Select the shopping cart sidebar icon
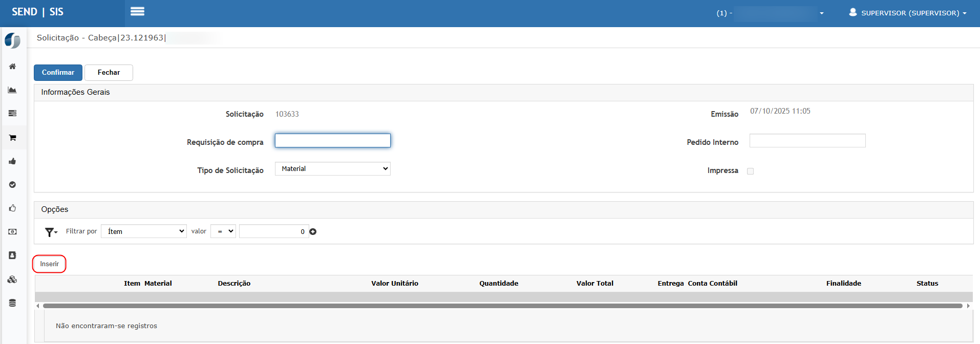980x344 pixels. (12, 138)
